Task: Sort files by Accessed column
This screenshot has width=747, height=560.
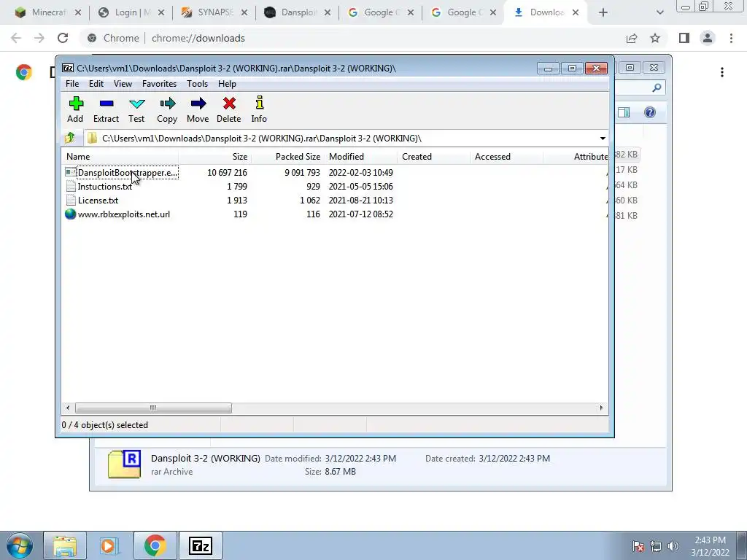Action: pos(506,157)
